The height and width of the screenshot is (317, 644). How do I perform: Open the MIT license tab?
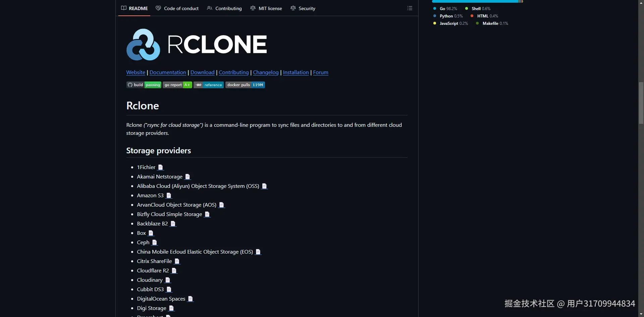(266, 8)
